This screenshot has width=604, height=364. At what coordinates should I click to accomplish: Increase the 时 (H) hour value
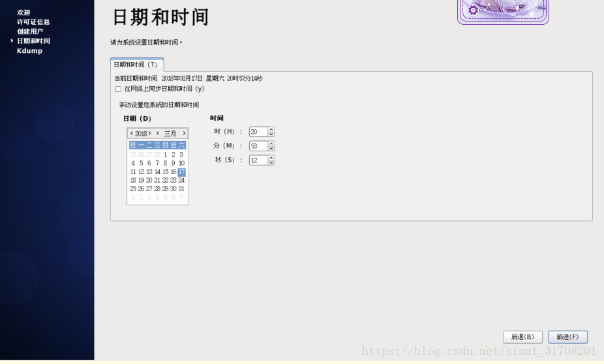[271, 129]
